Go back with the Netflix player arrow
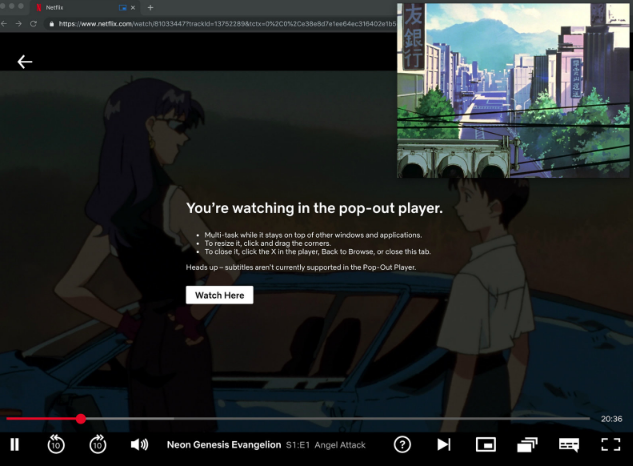Viewport: 633px width, 466px height. [x=25, y=62]
